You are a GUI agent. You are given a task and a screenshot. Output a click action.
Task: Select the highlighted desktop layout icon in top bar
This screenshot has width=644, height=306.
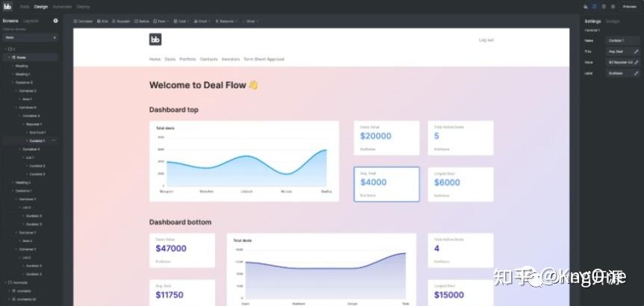[594, 7]
